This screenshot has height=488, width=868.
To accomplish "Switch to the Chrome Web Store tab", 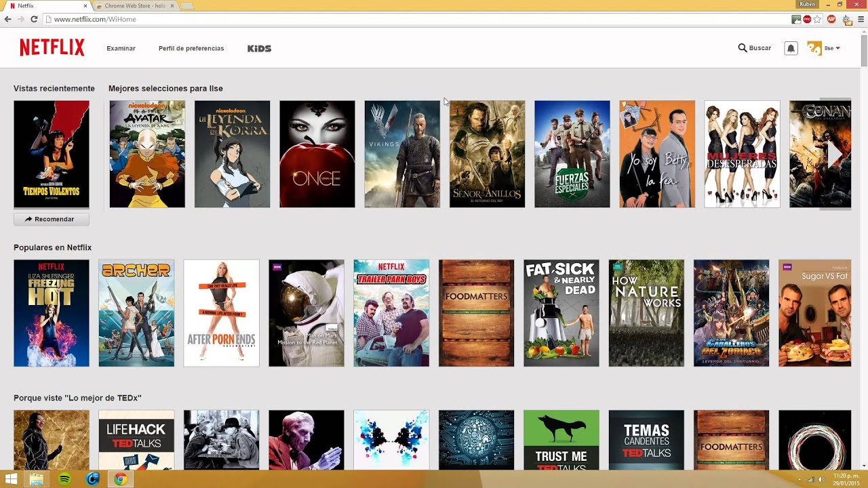I will point(134,5).
